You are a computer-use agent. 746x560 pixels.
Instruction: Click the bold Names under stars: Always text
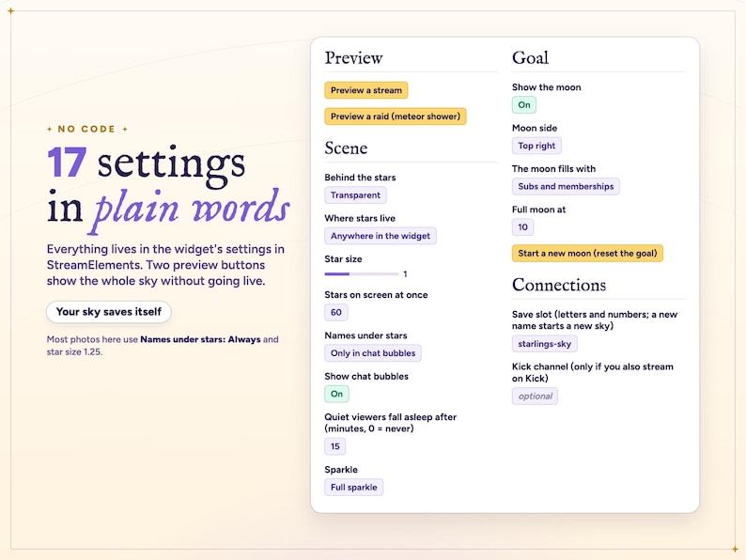point(200,339)
